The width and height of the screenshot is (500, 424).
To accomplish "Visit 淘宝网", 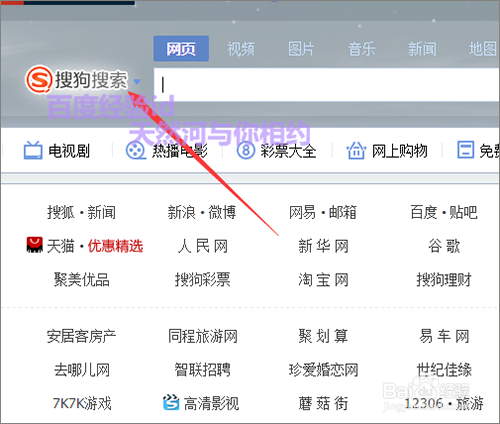I will tap(323, 279).
